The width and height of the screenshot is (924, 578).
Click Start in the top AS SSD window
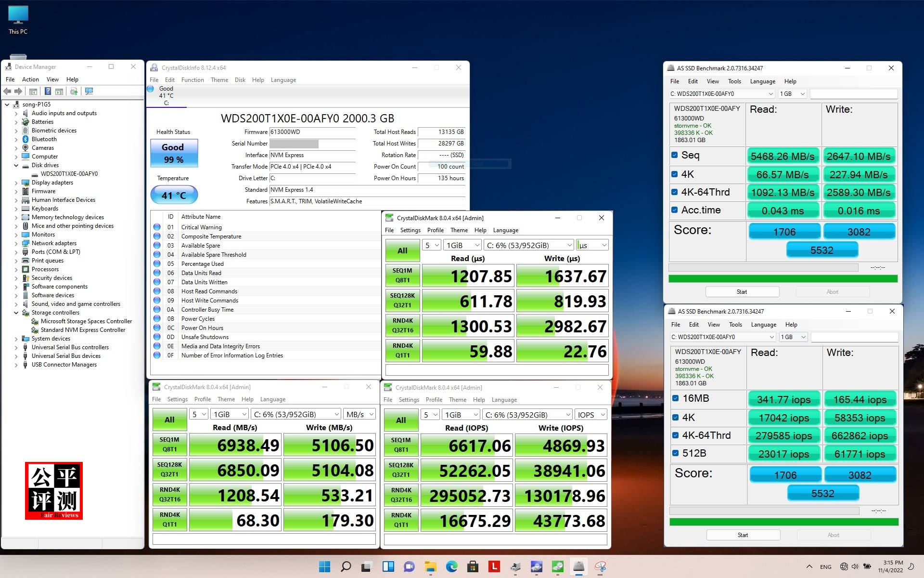[x=742, y=292]
